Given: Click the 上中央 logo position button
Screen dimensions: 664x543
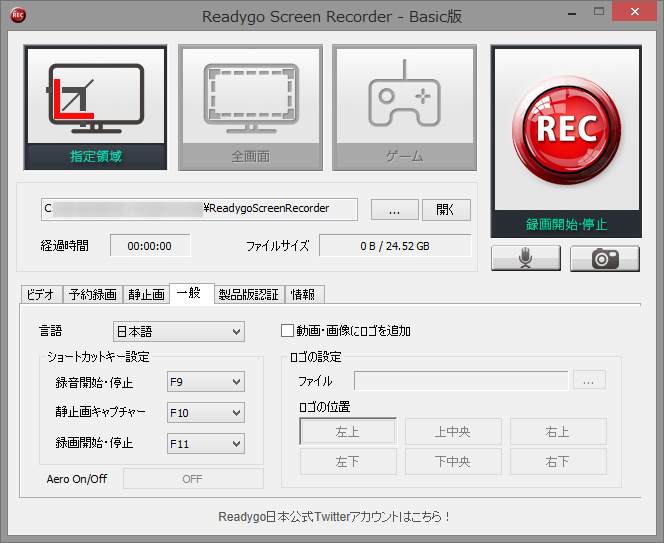Looking at the screenshot, I should [453, 431].
